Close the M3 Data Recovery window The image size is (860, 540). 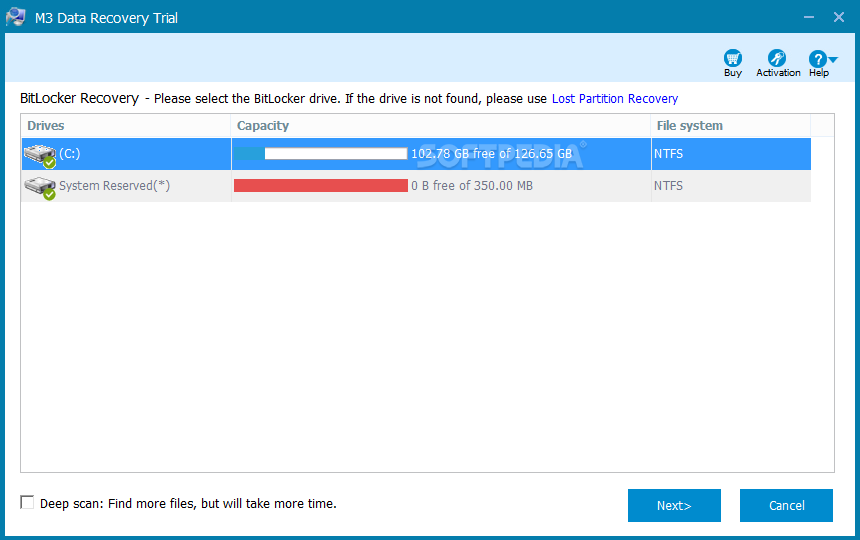839,17
